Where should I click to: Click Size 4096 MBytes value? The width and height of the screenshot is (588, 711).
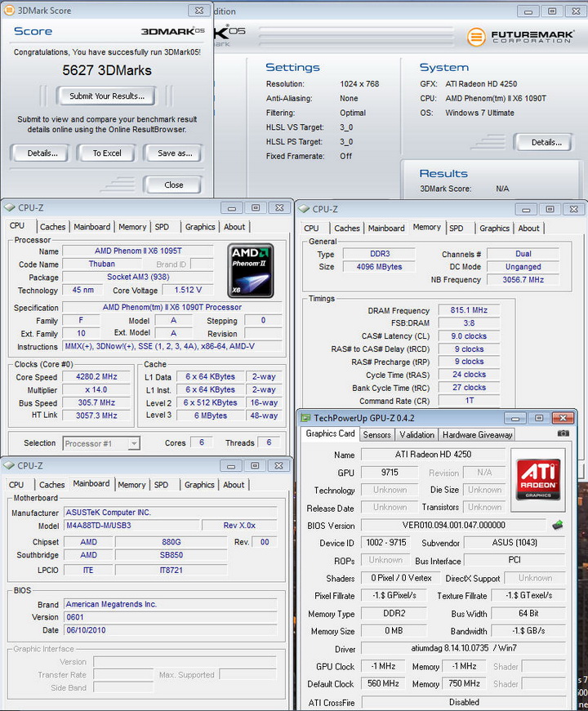[379, 267]
